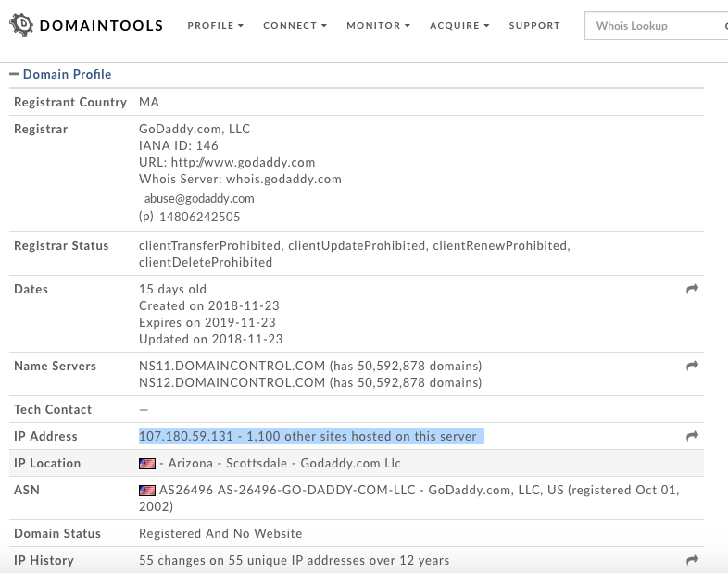This screenshot has height=573, width=728.
Task: Go to the Support page
Action: pyautogui.click(x=534, y=26)
